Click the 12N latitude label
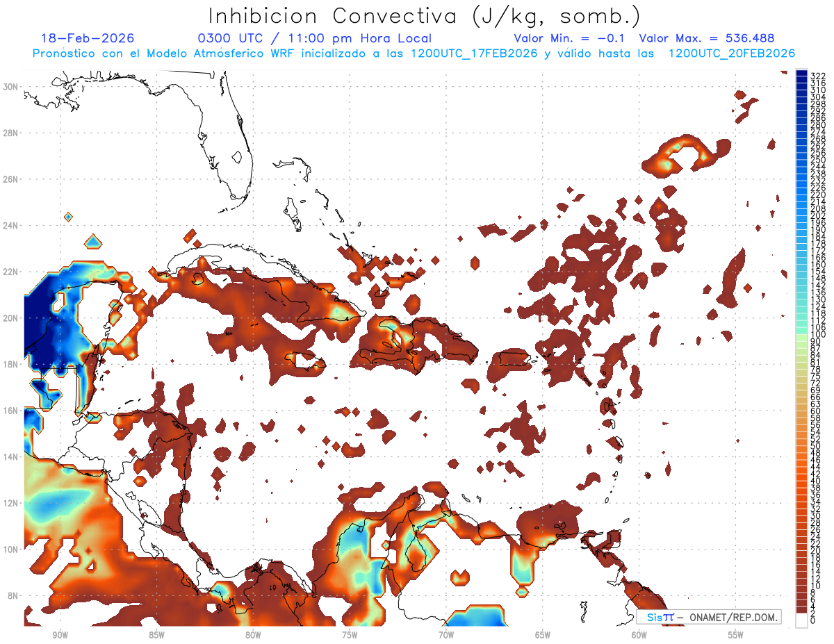Screen dimensions: 834x644 click(12, 503)
